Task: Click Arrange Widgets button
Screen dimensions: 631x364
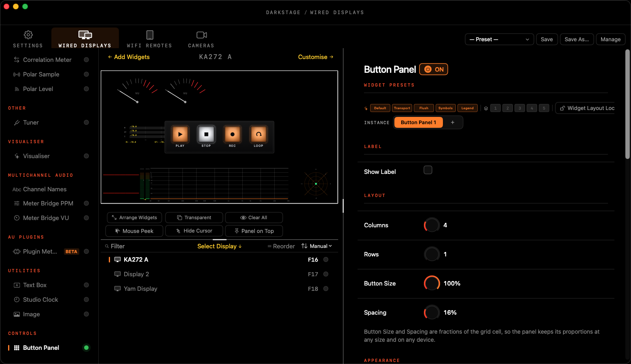Action: coord(134,218)
